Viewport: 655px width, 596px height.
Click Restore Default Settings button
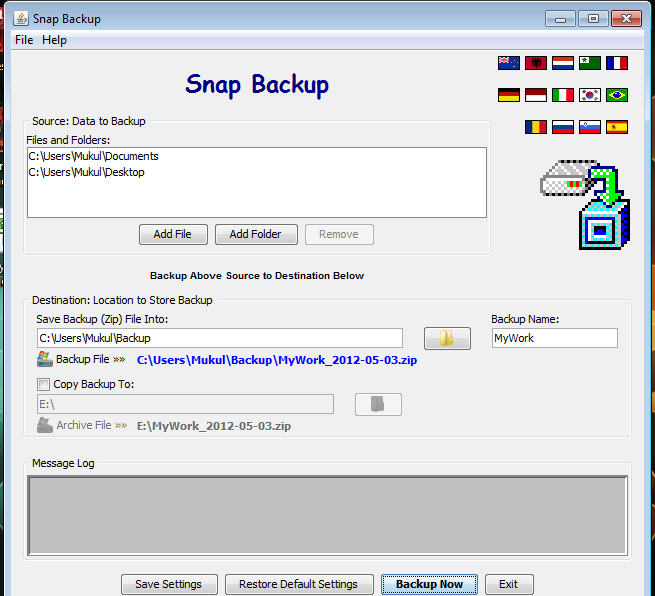pyautogui.click(x=299, y=584)
